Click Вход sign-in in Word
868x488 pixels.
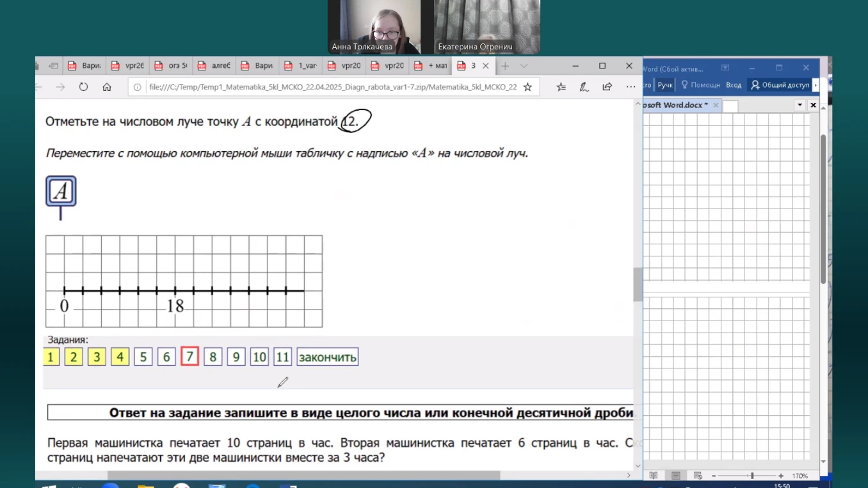734,85
